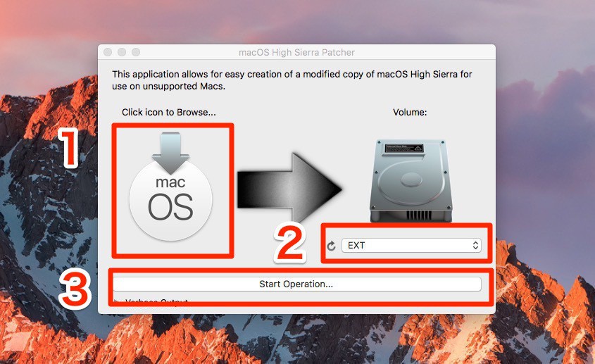Viewport: 595px width, 364px height.
Task: Click the macOS installer icon to browse
Action: click(x=170, y=187)
